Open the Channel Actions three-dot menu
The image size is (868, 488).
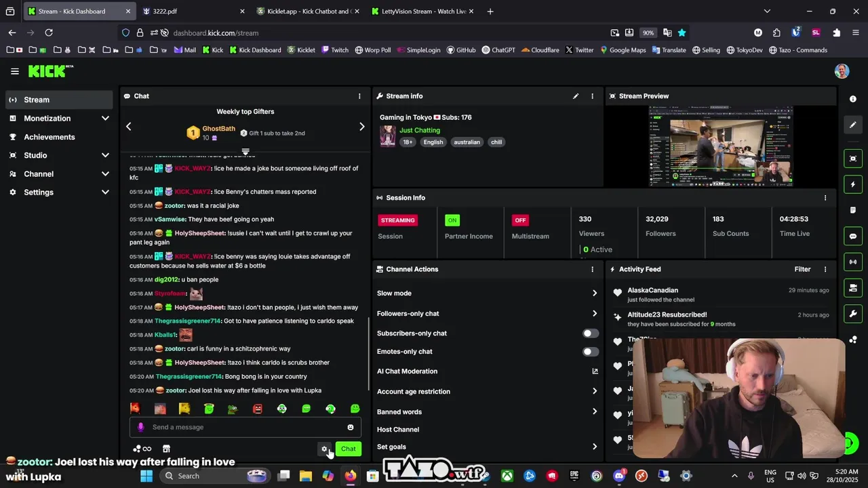click(x=592, y=269)
